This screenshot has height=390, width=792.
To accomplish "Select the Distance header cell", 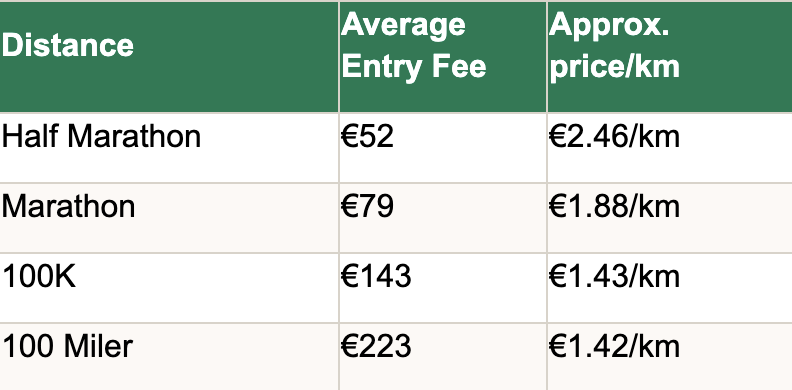I will coord(169,57).
